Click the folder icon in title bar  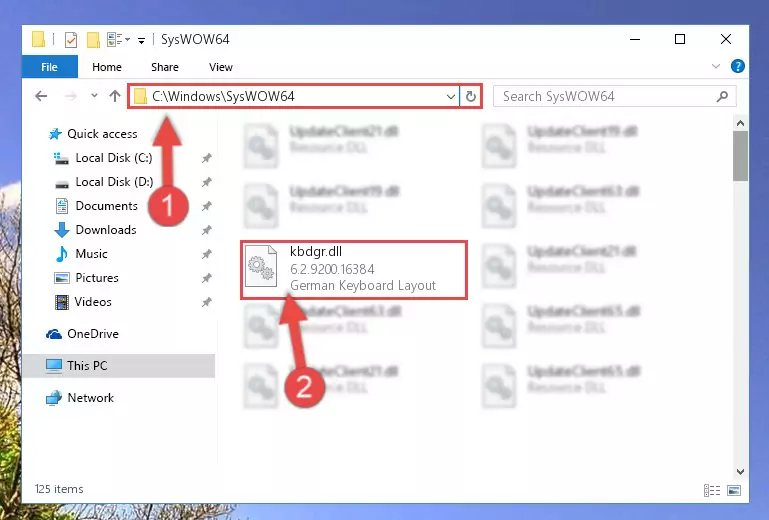click(38, 39)
